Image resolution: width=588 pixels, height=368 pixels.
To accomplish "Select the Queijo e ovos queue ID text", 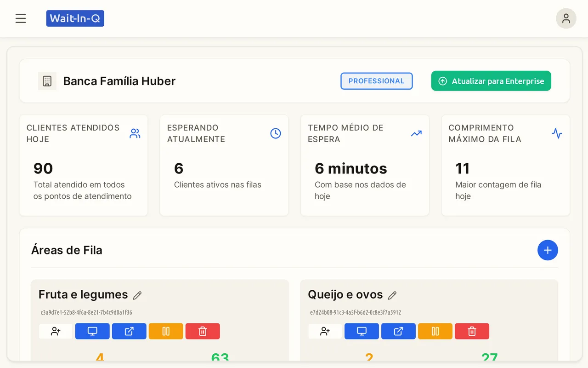I will click(x=356, y=312).
